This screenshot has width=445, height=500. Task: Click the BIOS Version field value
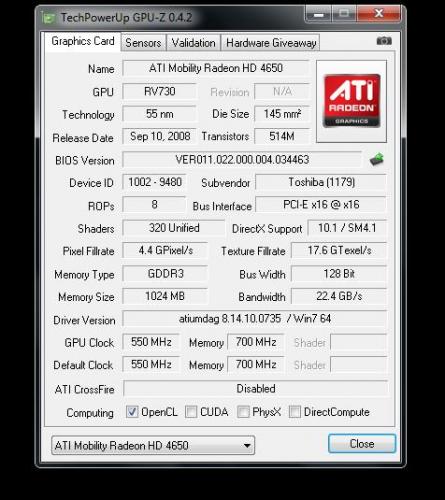pyautogui.click(x=242, y=160)
